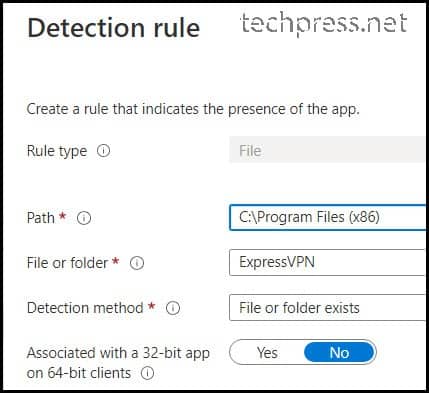
Task: Open the Rule type File dropdown
Action: [327, 151]
